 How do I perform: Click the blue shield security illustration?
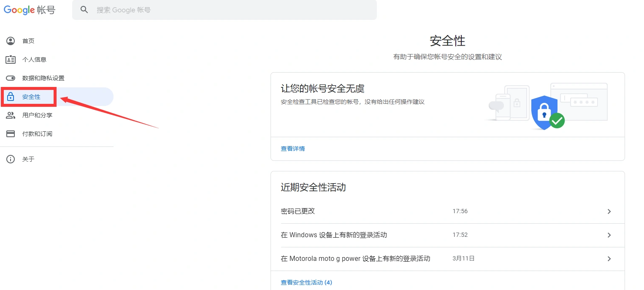click(544, 113)
